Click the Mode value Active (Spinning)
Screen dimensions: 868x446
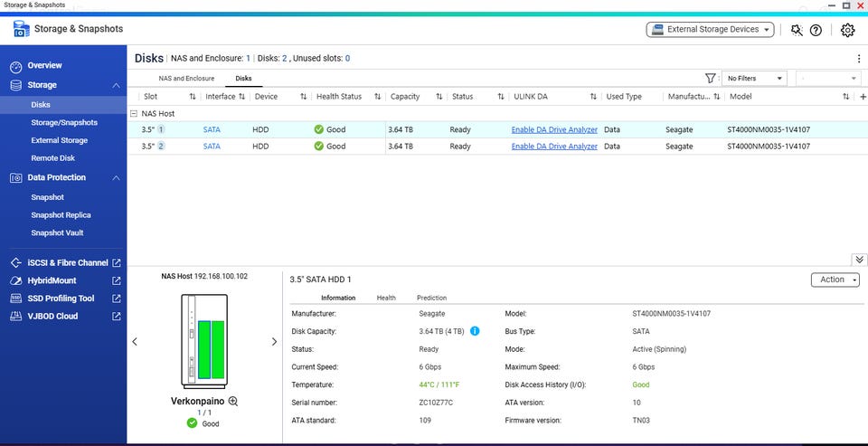(x=659, y=349)
